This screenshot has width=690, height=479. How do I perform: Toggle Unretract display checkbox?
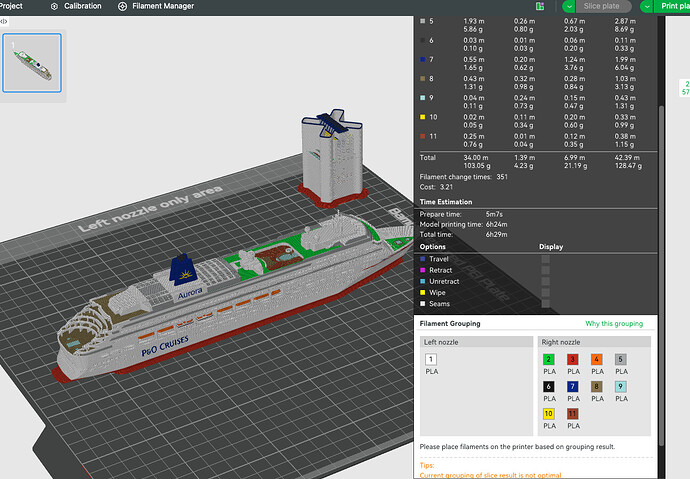(546, 282)
